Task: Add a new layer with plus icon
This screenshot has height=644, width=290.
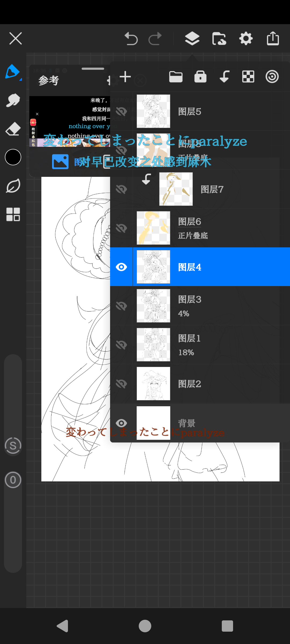Action: coord(125,77)
